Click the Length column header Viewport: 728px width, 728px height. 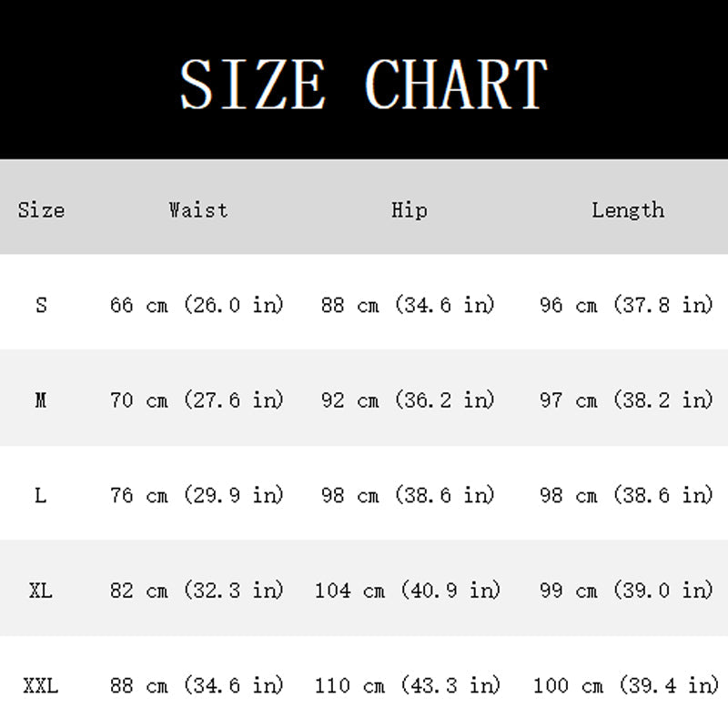coord(627,210)
